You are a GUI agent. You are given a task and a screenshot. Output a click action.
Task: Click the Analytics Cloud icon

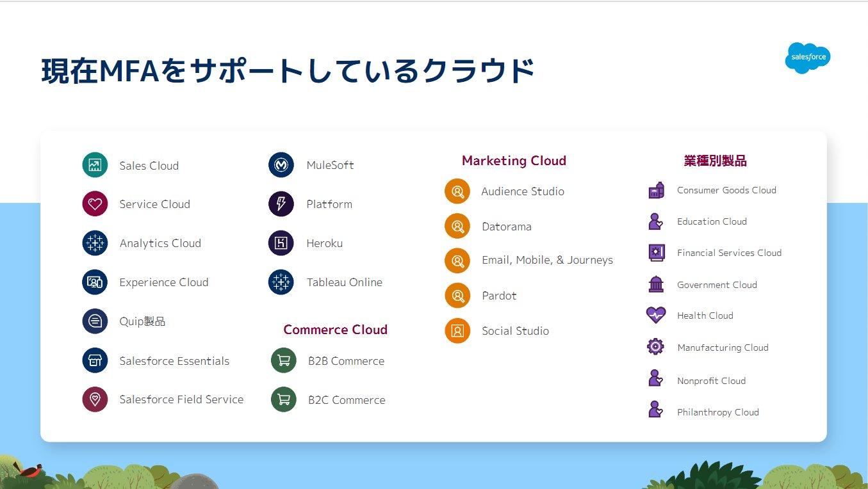pyautogui.click(x=95, y=243)
